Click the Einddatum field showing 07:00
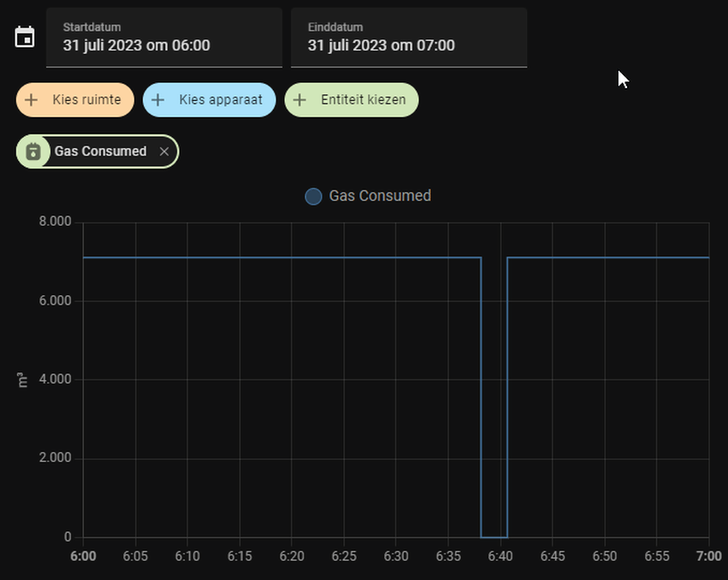 click(x=409, y=38)
